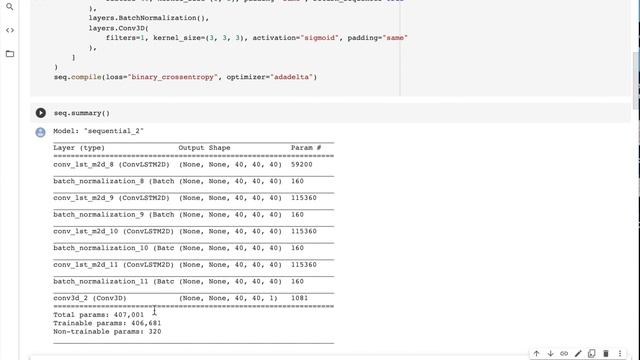Image resolution: width=640 pixels, height=360 pixels.
Task: Run the seq.summary() cell
Action: tap(40, 113)
